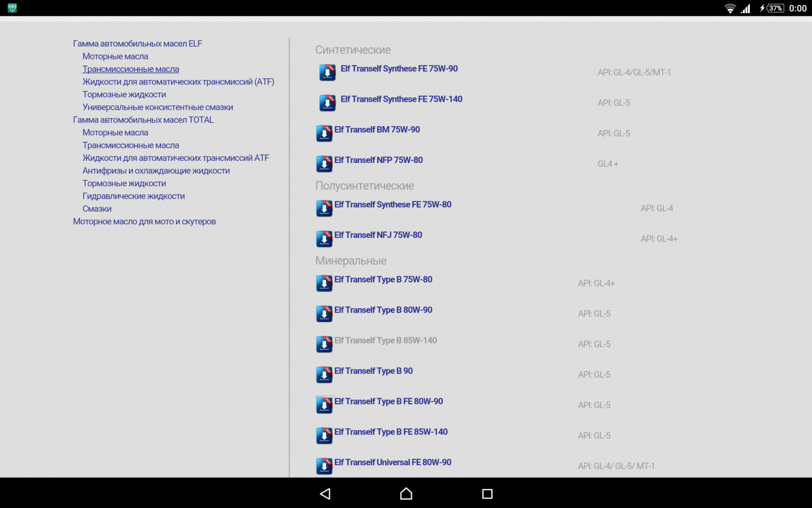
Task: Tap the 0:00 clock in status bar
Action: click(x=798, y=8)
